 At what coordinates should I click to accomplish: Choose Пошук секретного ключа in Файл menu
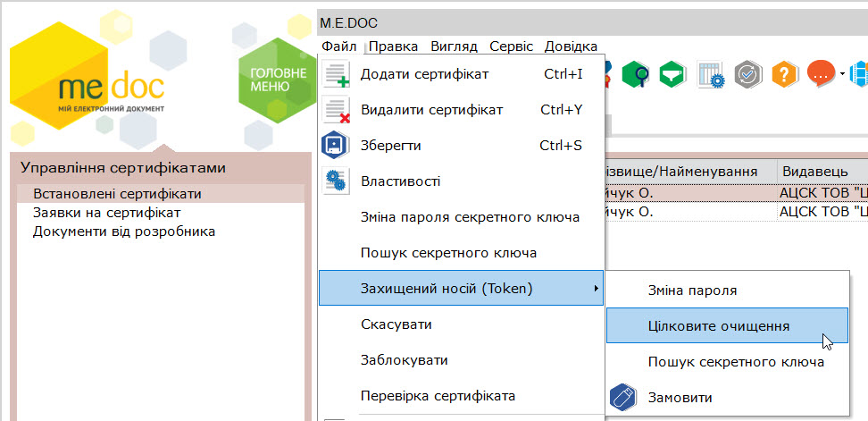pyautogui.click(x=461, y=253)
